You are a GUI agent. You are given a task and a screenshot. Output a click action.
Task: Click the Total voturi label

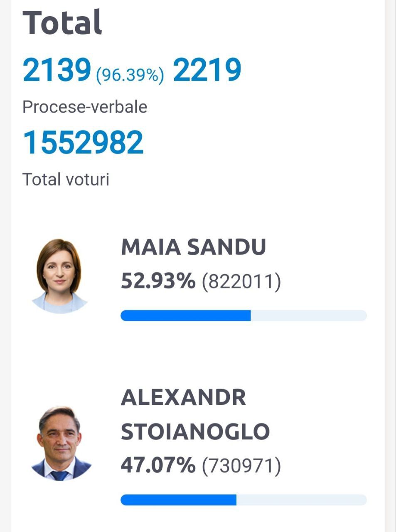[66, 180]
